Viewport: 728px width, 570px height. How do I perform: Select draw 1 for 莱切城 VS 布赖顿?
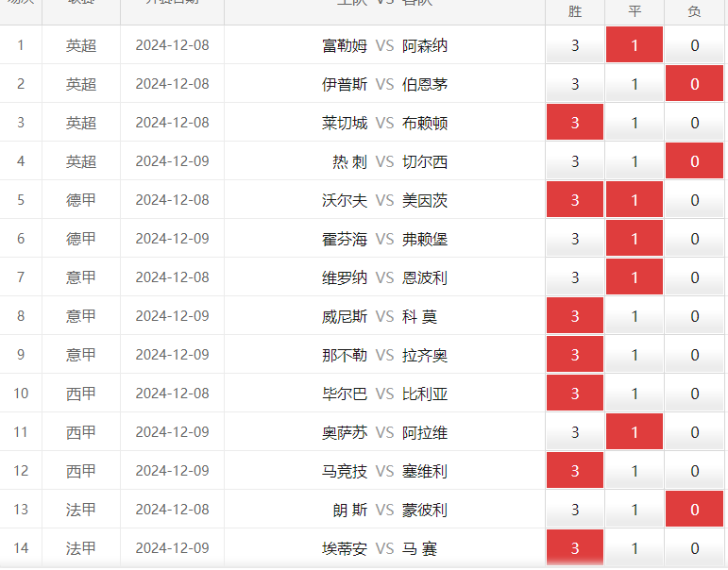[x=635, y=122]
